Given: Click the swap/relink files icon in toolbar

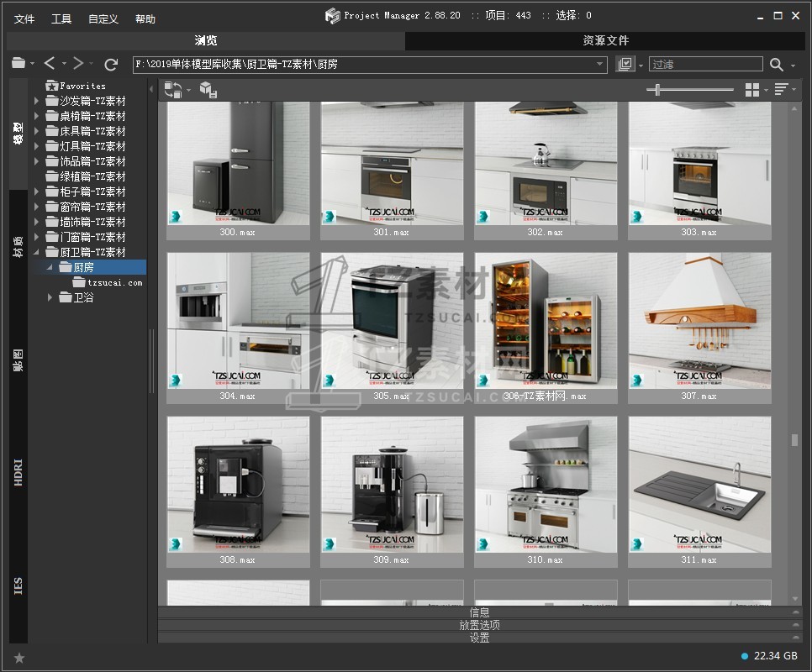Looking at the screenshot, I should point(173,90).
